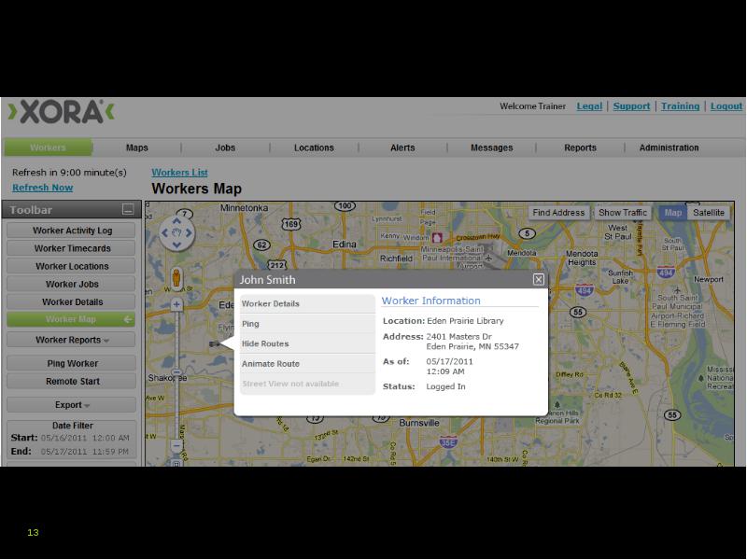Click the Burnsville label on map
The width and height of the screenshot is (747, 560).
(419, 423)
